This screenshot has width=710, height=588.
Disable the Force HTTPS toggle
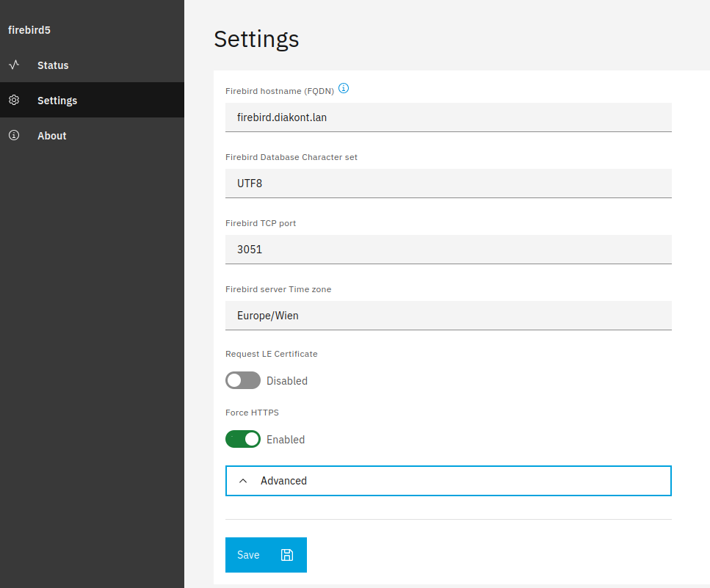click(x=243, y=439)
